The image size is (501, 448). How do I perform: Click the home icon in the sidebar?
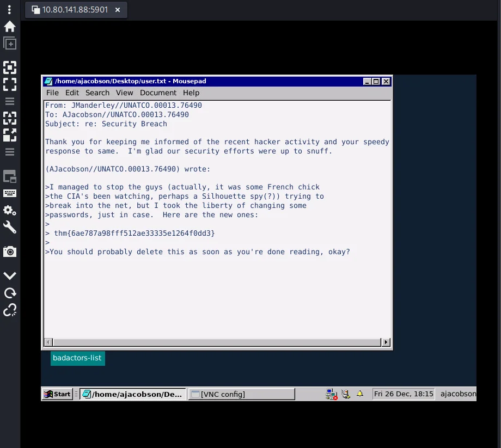tap(10, 27)
